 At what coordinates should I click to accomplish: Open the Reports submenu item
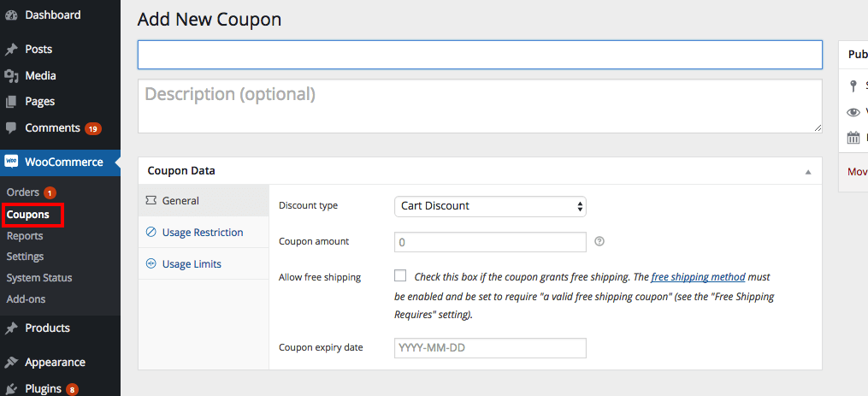click(x=25, y=236)
